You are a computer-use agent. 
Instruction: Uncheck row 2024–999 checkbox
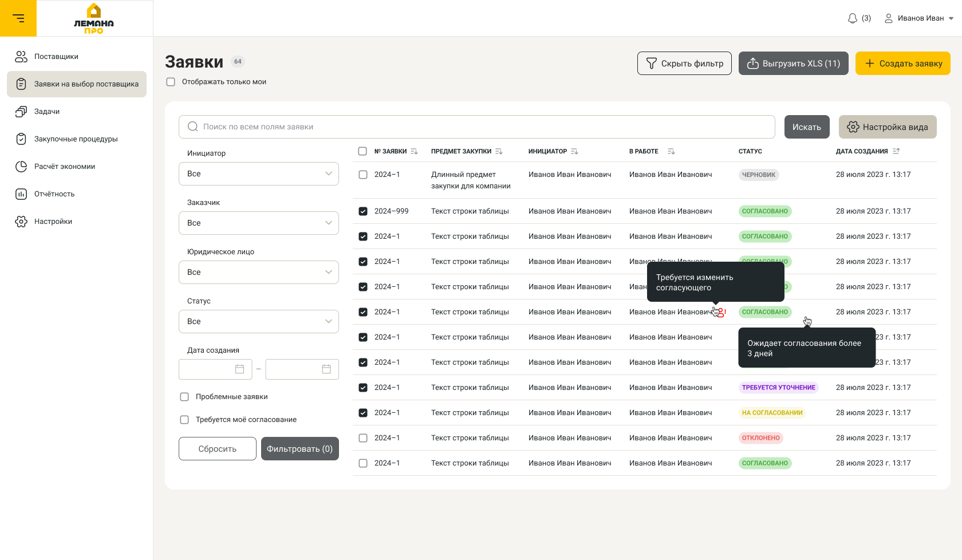363,211
